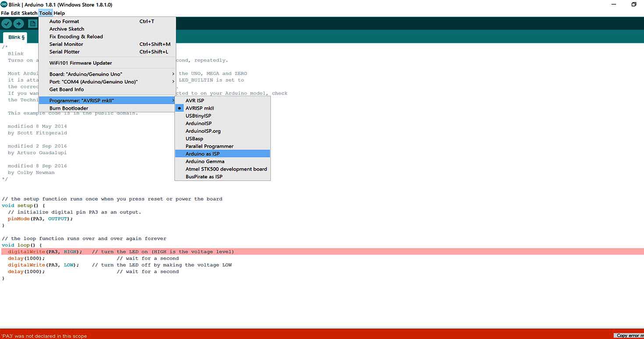Click the New sketch toolbar icon
The image size is (644, 339).
pyautogui.click(x=32, y=24)
